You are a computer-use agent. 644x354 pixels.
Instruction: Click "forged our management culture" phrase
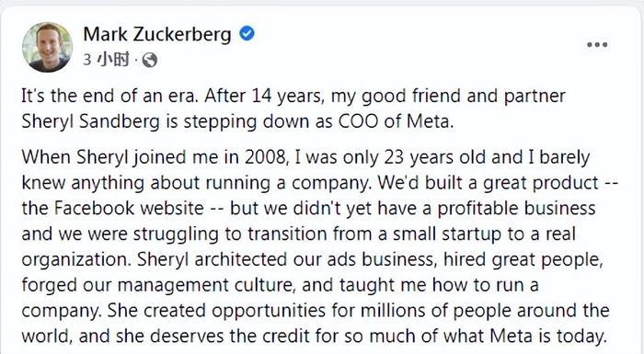[158, 285]
